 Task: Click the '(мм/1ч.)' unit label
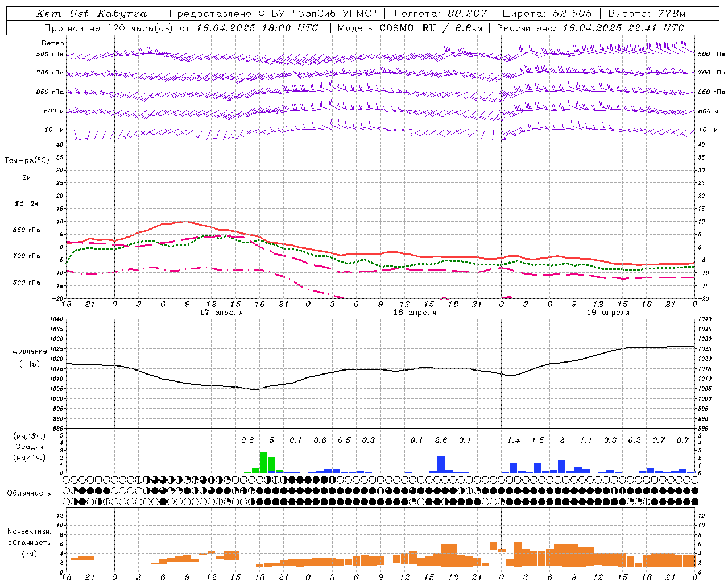29,458
